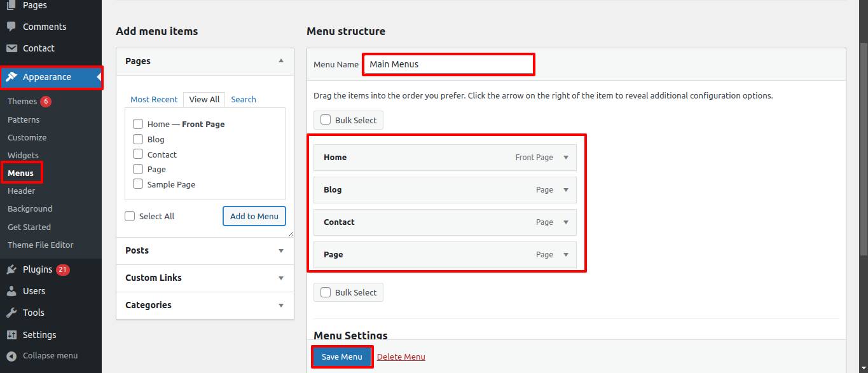The width and height of the screenshot is (868, 373).
Task: Expand the Posts accordion section
Action: click(x=280, y=250)
